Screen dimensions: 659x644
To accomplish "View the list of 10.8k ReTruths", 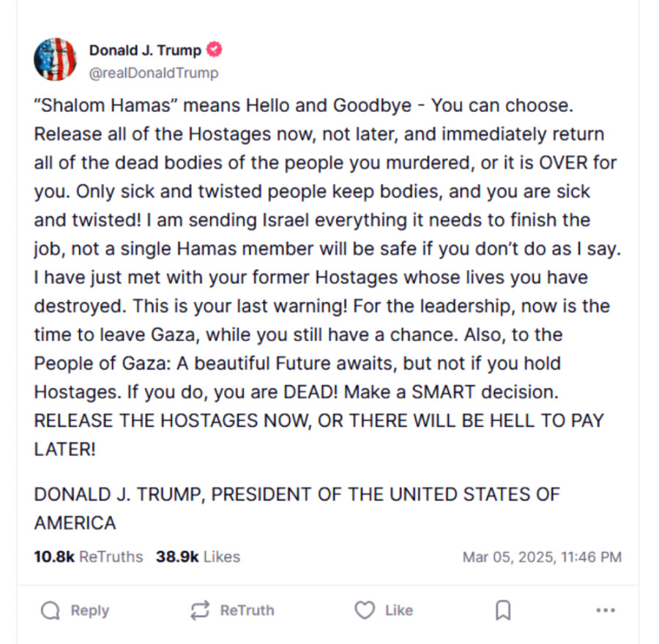I will click(87, 557).
